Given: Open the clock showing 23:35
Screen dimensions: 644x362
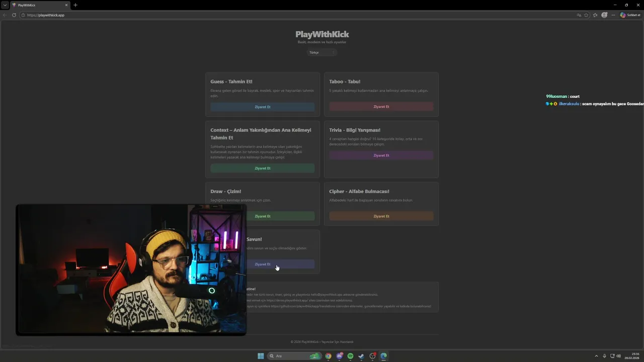Looking at the screenshot, I should [632, 356].
